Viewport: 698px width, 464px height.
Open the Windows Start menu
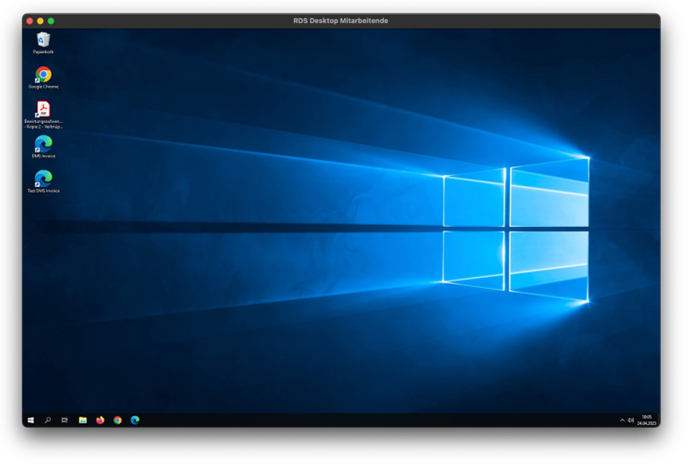tap(31, 420)
